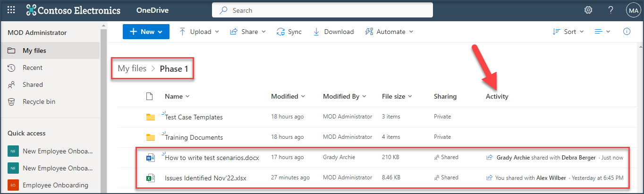This screenshot has width=644, height=194.
Task: Click the Excel icon for Issues Identified file
Action: point(151,178)
